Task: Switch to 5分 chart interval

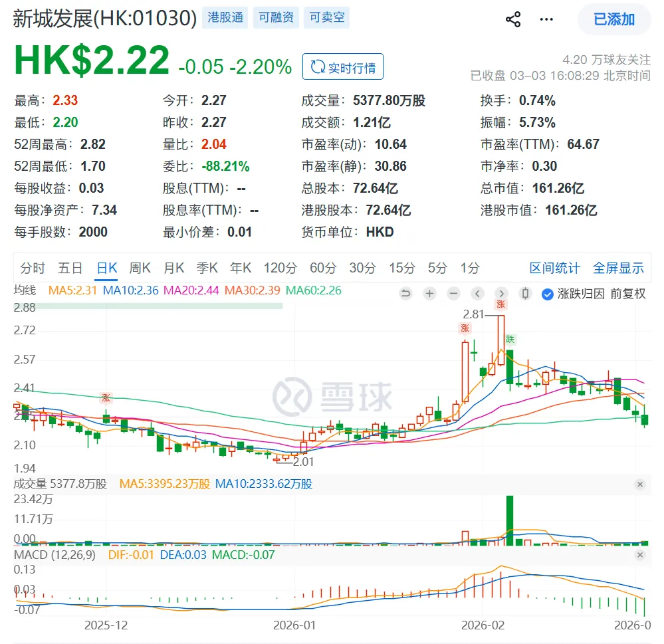Action: (x=437, y=268)
